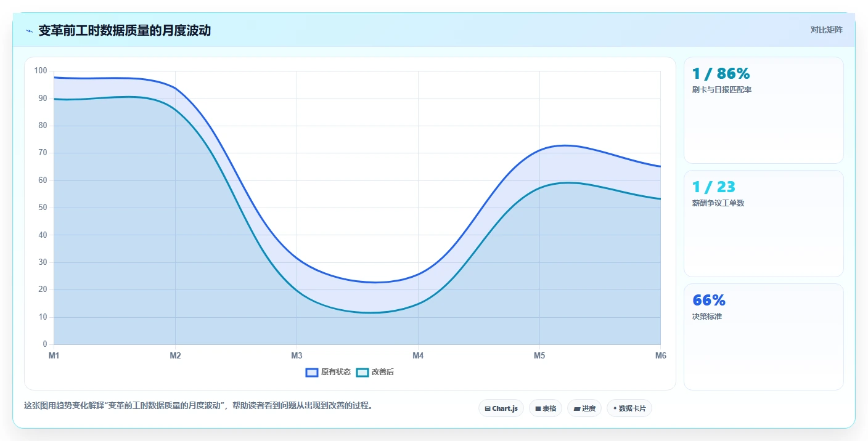
Task: Click the 原有状态 blue legend swatch
Action: click(x=312, y=372)
